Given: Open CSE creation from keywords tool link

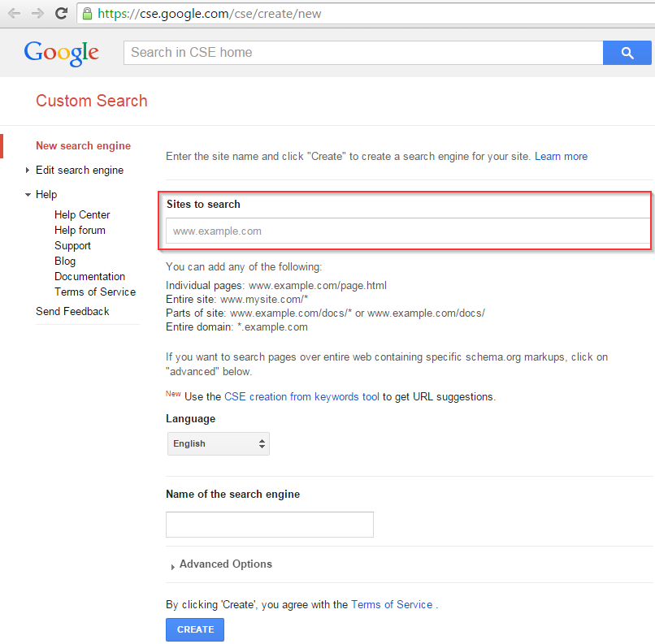Looking at the screenshot, I should tap(301, 396).
